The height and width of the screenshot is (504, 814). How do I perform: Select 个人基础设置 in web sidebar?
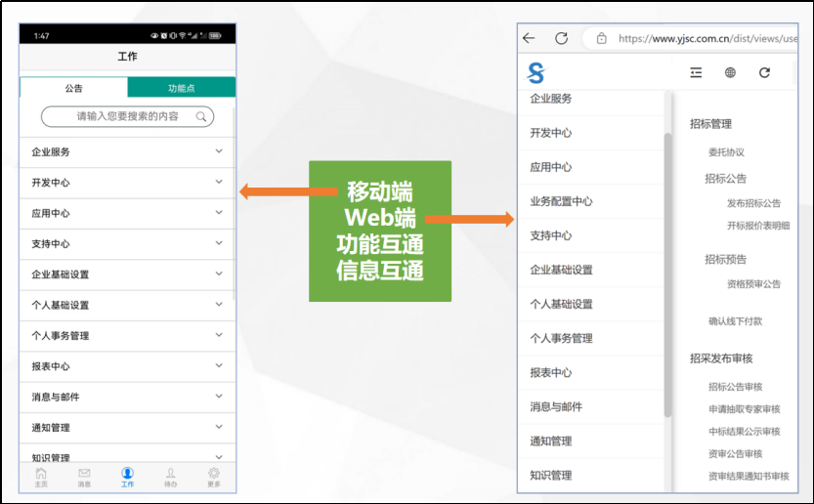click(x=561, y=304)
